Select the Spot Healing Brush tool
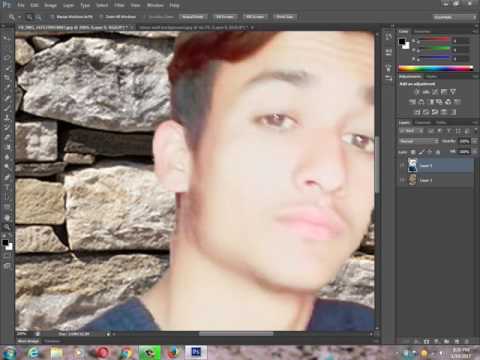This screenshot has width=480, height=360. 7,98
